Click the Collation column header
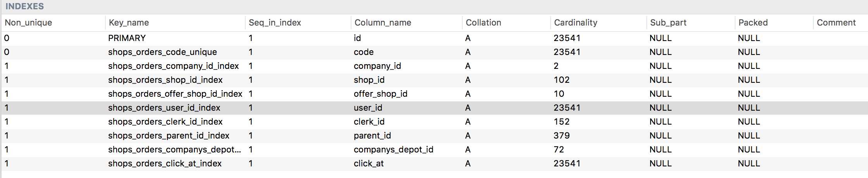 click(x=506, y=23)
